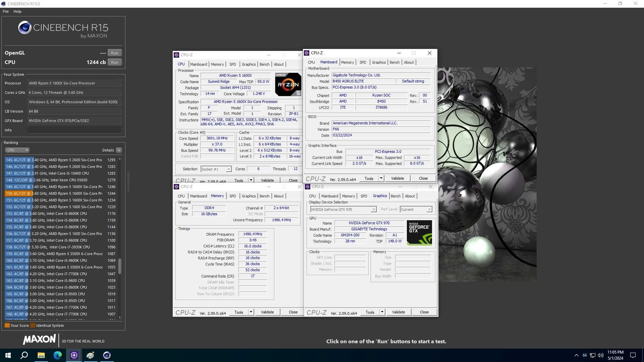
Task: Select rank 158 Core i7-3930K row
Action: pos(60,247)
